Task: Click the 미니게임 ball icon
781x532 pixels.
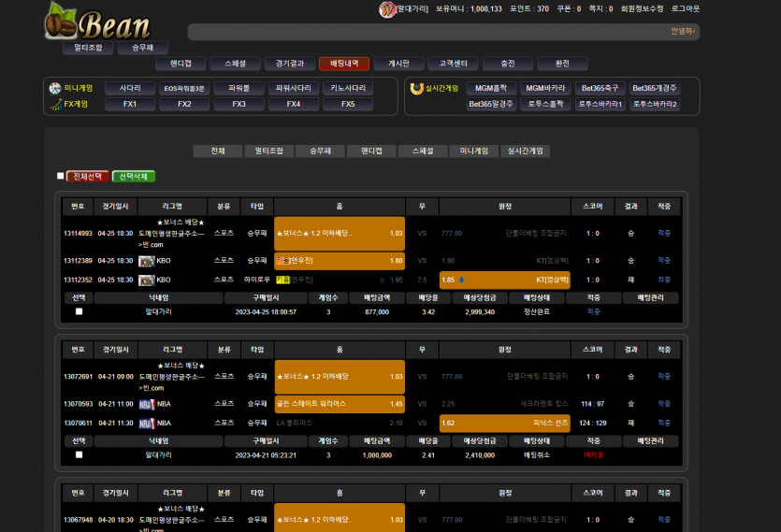Action: [x=55, y=89]
